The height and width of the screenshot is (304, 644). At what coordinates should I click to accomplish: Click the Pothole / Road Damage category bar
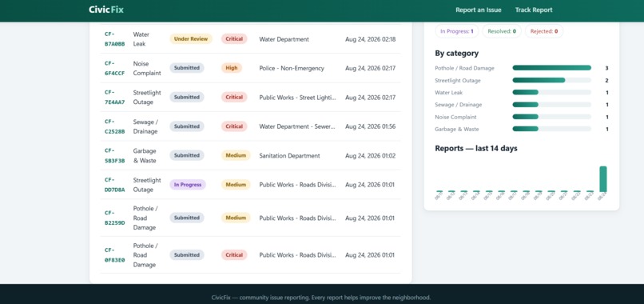pyautogui.click(x=552, y=68)
